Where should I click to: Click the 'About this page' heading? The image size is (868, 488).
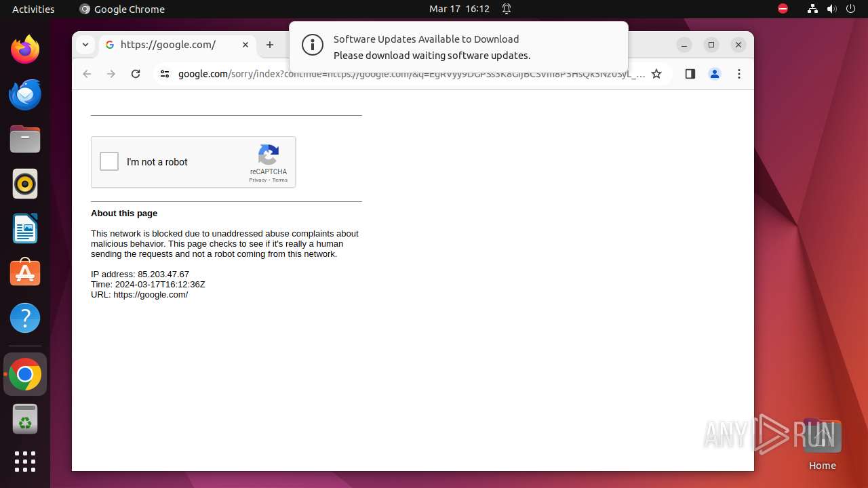tap(124, 213)
